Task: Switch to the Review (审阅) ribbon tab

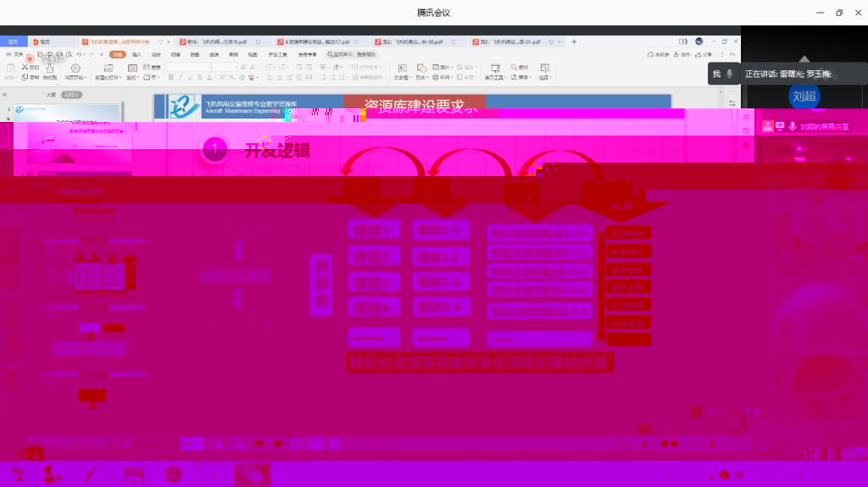Action: (x=233, y=55)
